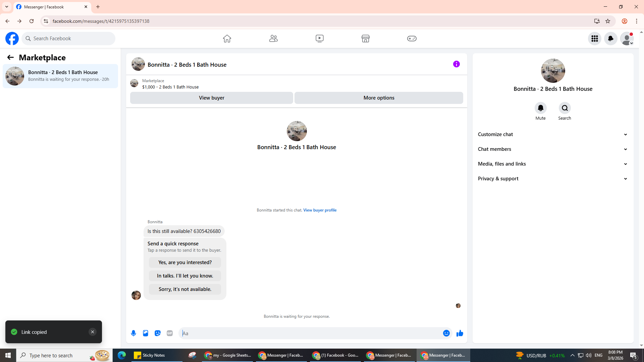The height and width of the screenshot is (362, 644).
Task: Dismiss the Link copied notification
Action: pos(93,332)
